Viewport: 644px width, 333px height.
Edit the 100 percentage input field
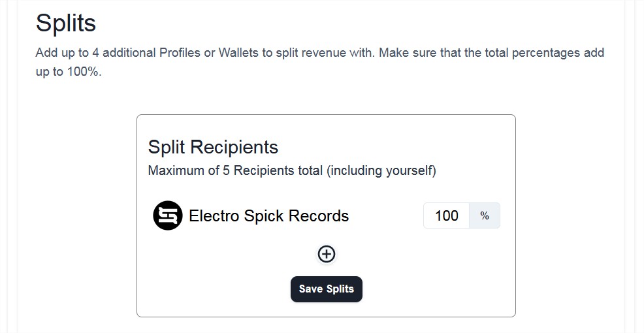click(x=447, y=215)
